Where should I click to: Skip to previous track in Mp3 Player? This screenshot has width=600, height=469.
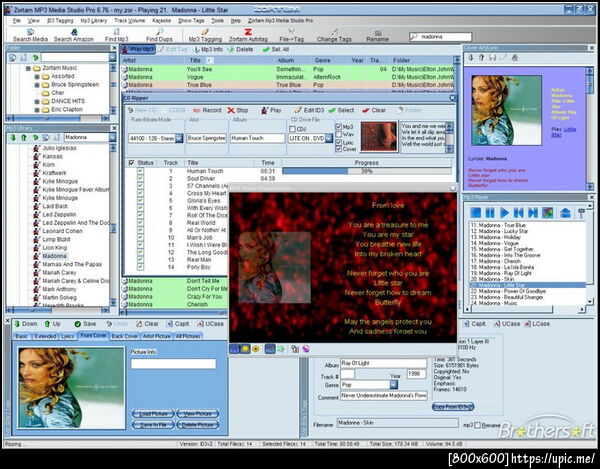pyautogui.click(x=518, y=213)
